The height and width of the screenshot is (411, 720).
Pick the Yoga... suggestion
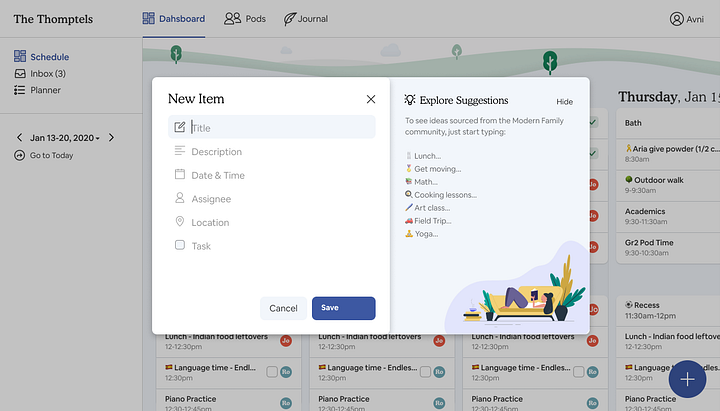[x=422, y=234]
